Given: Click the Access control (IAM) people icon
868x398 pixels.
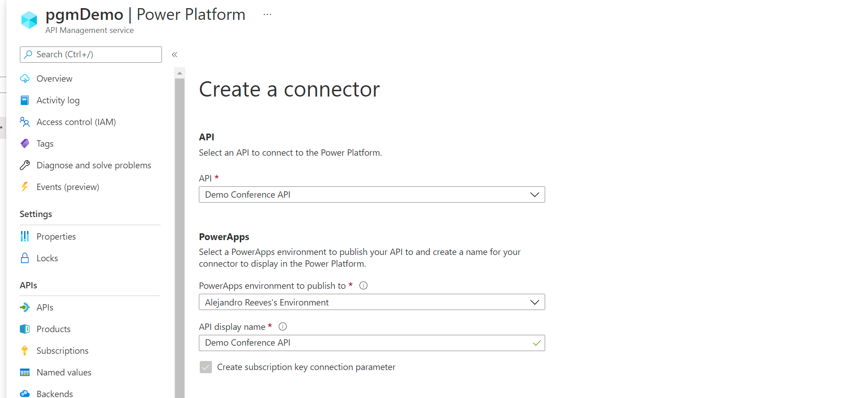Looking at the screenshot, I should (x=25, y=122).
